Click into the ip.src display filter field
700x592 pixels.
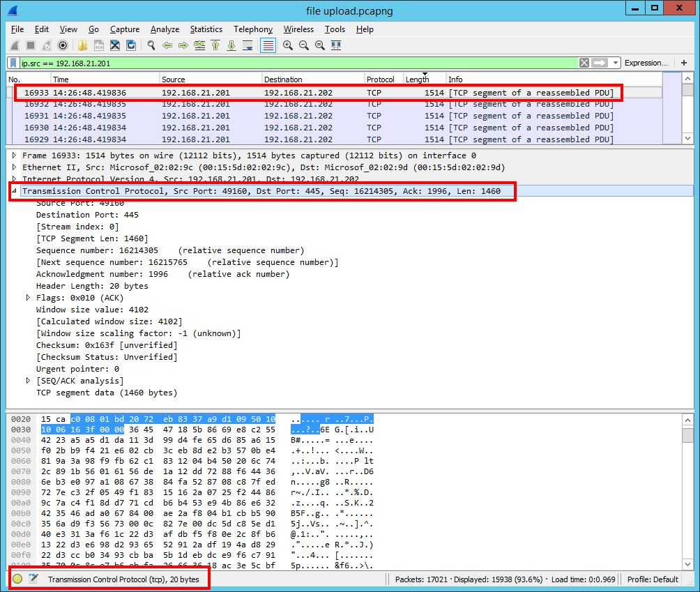click(299, 63)
